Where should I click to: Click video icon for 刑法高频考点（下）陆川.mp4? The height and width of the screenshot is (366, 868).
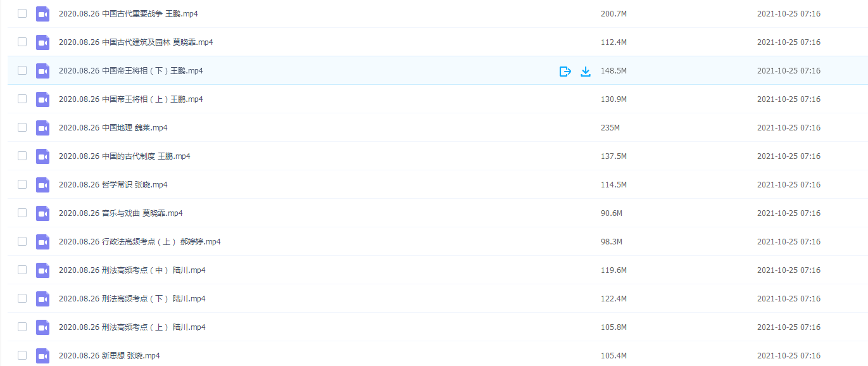(x=42, y=299)
